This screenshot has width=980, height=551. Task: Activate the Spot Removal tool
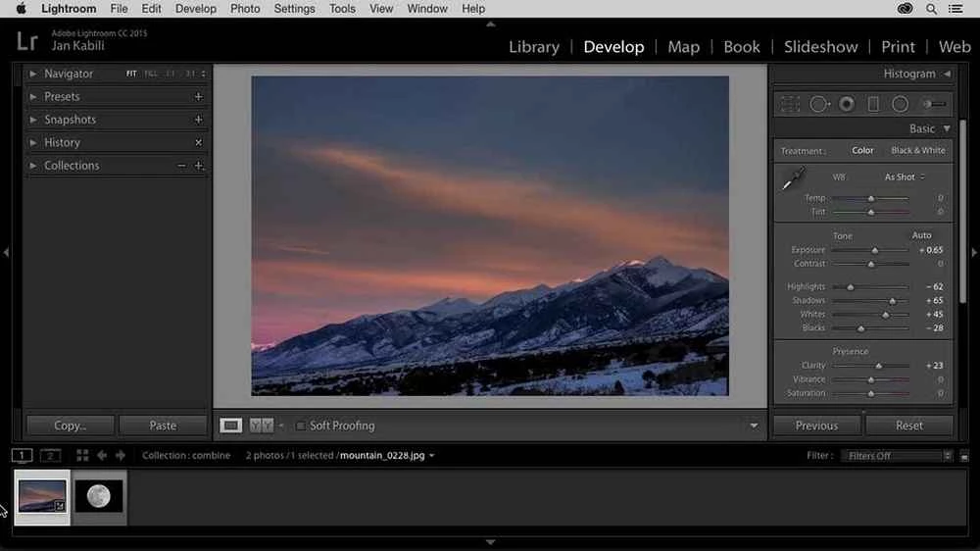[x=818, y=104]
